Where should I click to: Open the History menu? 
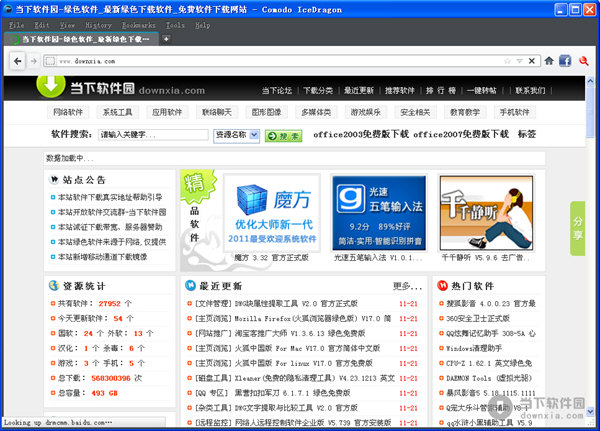pyautogui.click(x=98, y=23)
